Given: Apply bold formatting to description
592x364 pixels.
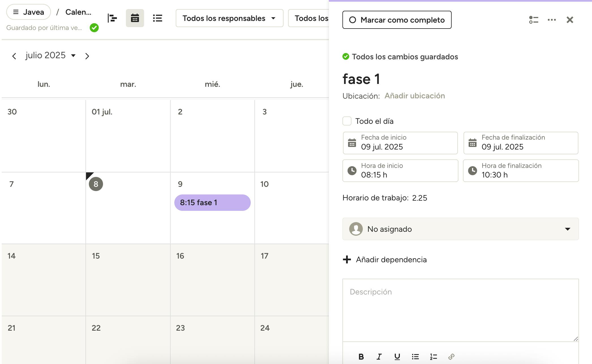Looking at the screenshot, I should (x=361, y=357).
